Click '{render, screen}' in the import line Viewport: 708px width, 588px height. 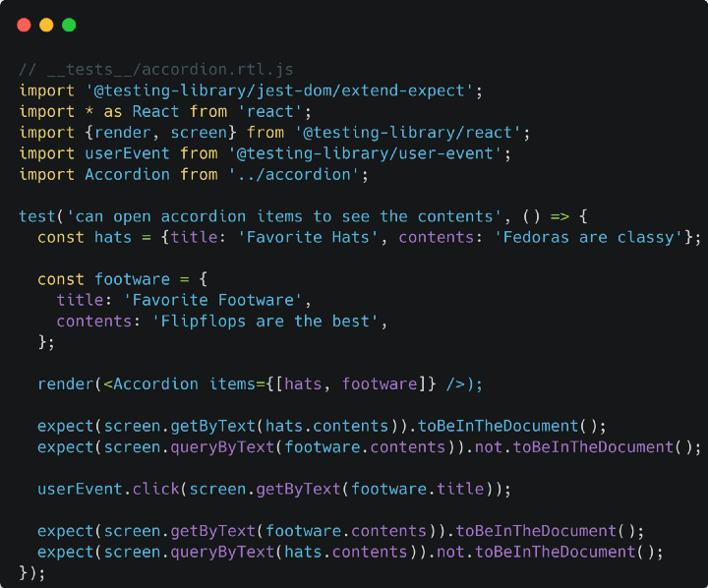click(x=160, y=133)
